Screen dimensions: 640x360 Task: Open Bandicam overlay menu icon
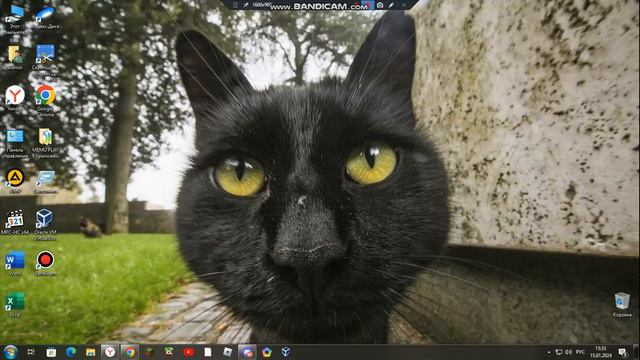coord(235,5)
